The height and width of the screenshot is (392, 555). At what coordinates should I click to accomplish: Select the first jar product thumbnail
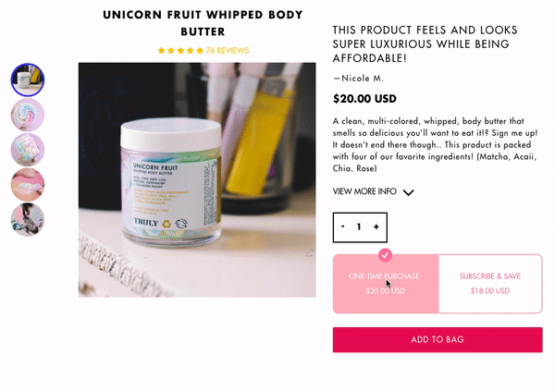click(28, 80)
